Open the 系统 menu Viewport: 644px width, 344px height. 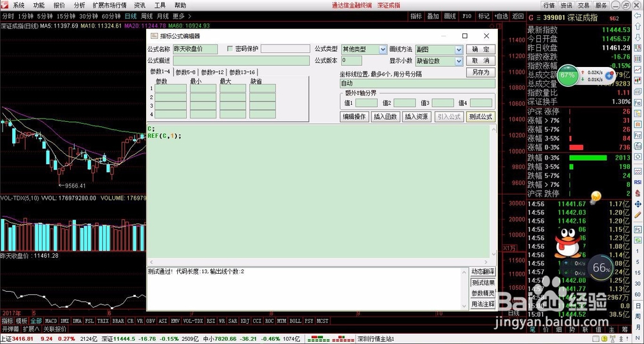[x=19, y=5]
